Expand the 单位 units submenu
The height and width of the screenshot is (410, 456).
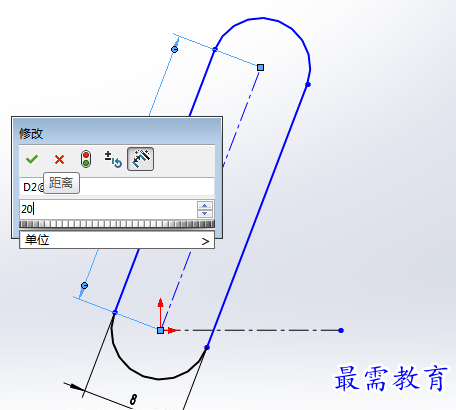(117, 240)
